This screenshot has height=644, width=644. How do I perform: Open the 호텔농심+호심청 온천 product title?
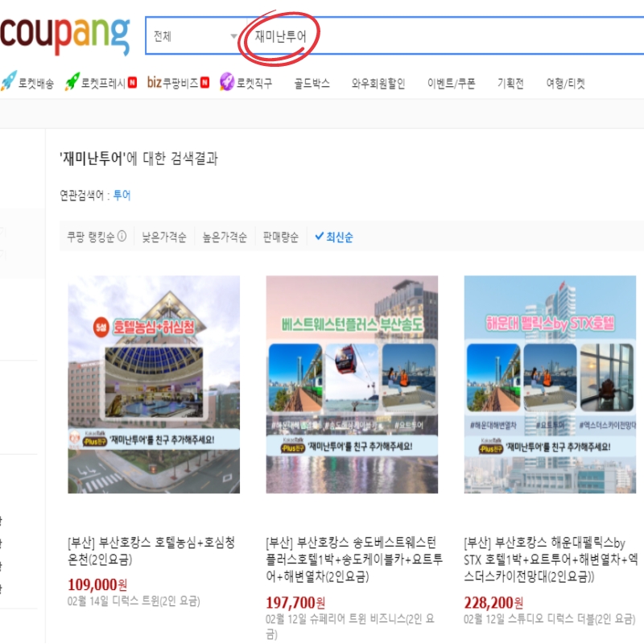point(151,551)
